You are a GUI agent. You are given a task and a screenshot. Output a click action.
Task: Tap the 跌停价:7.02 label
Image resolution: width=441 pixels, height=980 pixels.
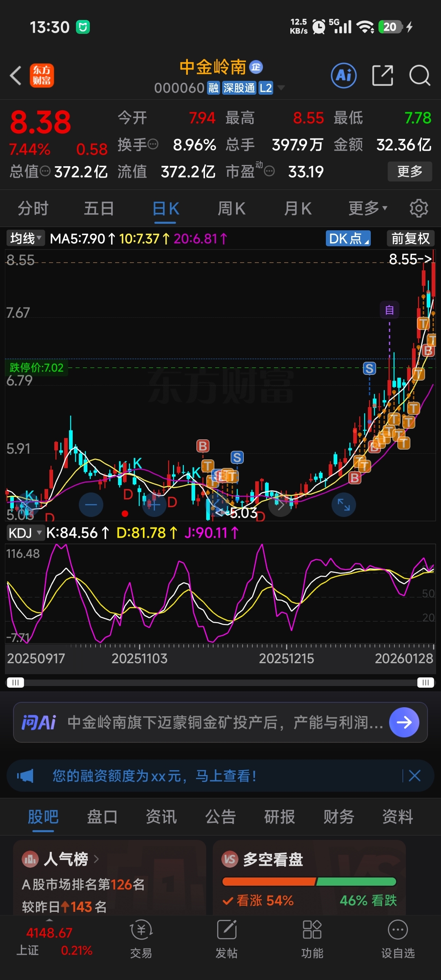click(x=36, y=367)
